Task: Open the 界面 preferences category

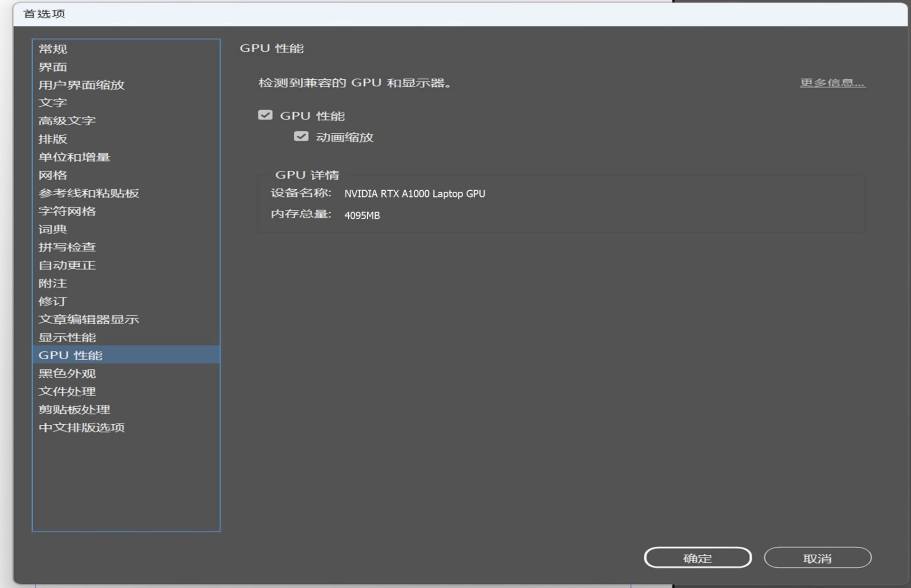Action: [53, 67]
